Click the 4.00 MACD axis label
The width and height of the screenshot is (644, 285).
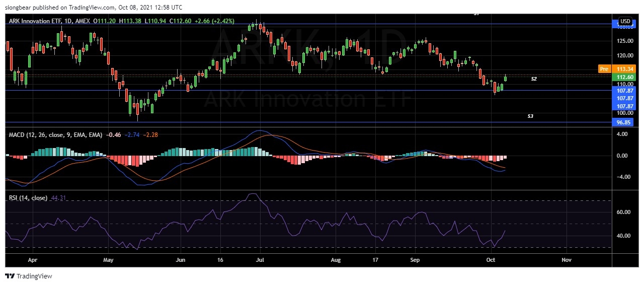(623, 134)
